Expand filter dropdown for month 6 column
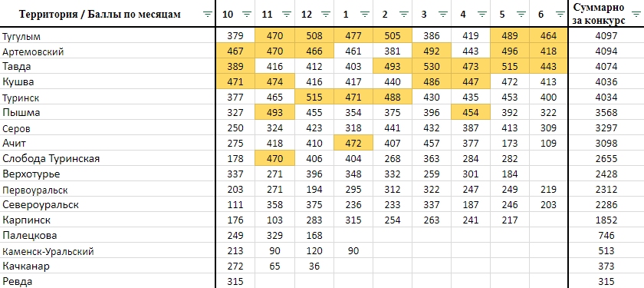644x288 pixels. coord(560,14)
